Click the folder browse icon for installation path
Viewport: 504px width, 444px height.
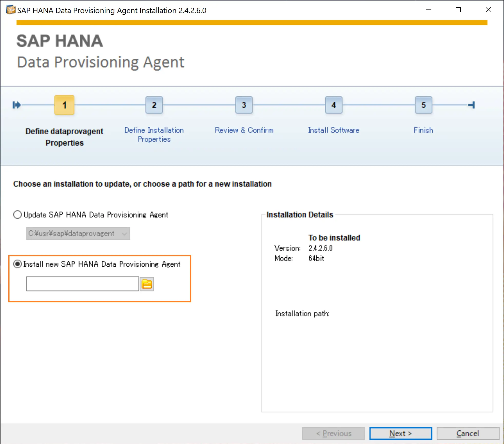click(147, 284)
